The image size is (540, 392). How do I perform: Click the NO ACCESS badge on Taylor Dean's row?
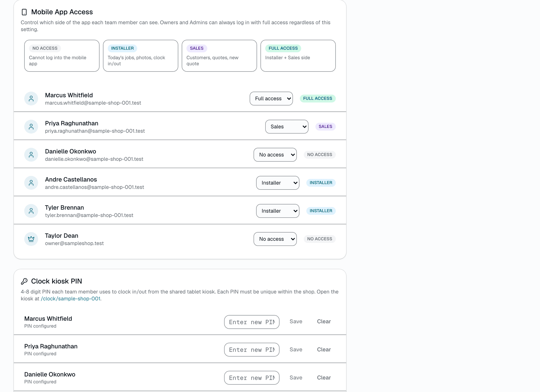coord(319,239)
